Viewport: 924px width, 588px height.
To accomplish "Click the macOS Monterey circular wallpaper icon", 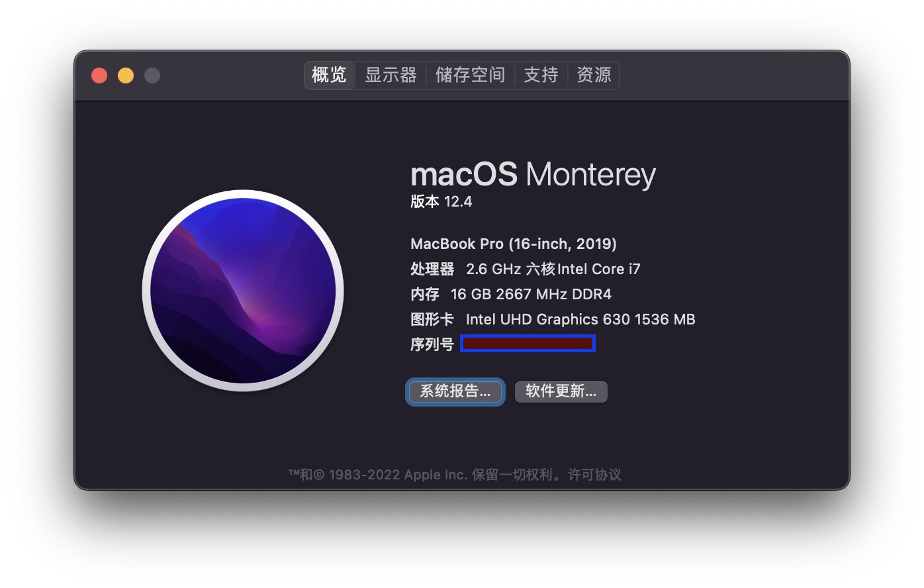I will (x=243, y=291).
